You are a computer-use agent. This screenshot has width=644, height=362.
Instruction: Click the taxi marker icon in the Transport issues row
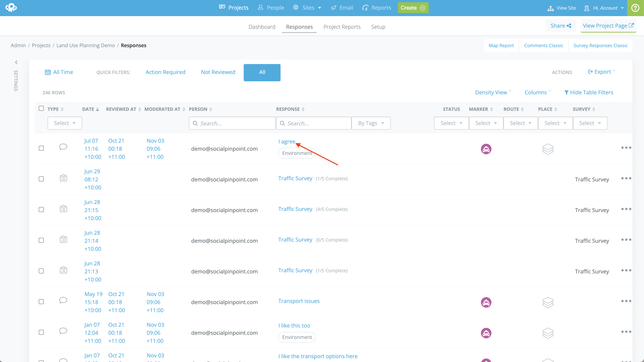pos(486,302)
